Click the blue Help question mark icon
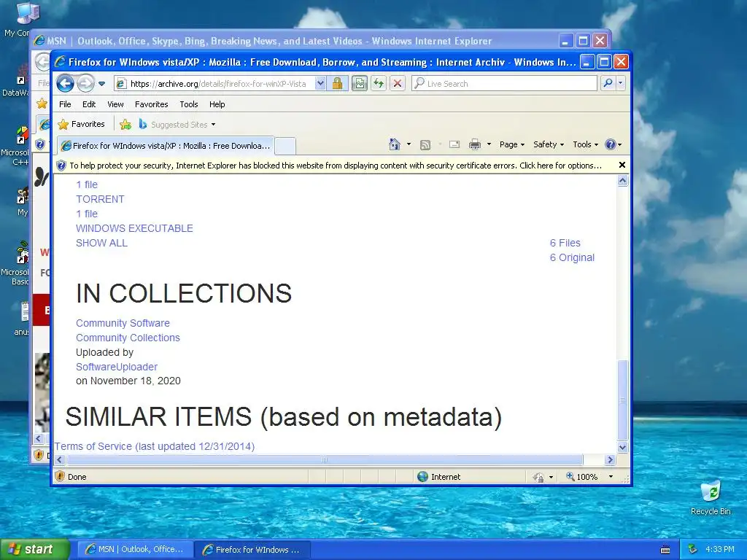The width and height of the screenshot is (747, 560). pyautogui.click(x=611, y=144)
